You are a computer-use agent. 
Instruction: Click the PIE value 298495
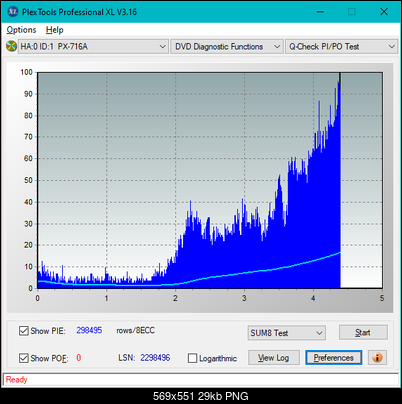[x=89, y=330]
